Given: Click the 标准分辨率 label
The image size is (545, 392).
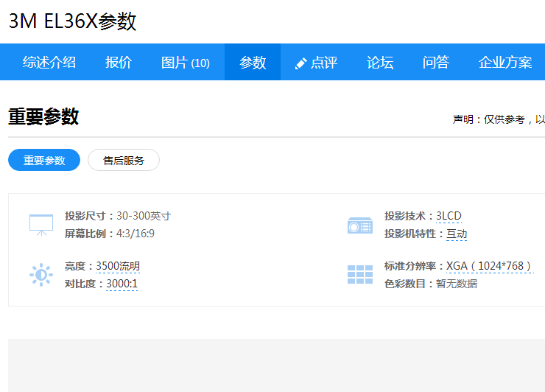Looking at the screenshot, I should pos(410,266).
